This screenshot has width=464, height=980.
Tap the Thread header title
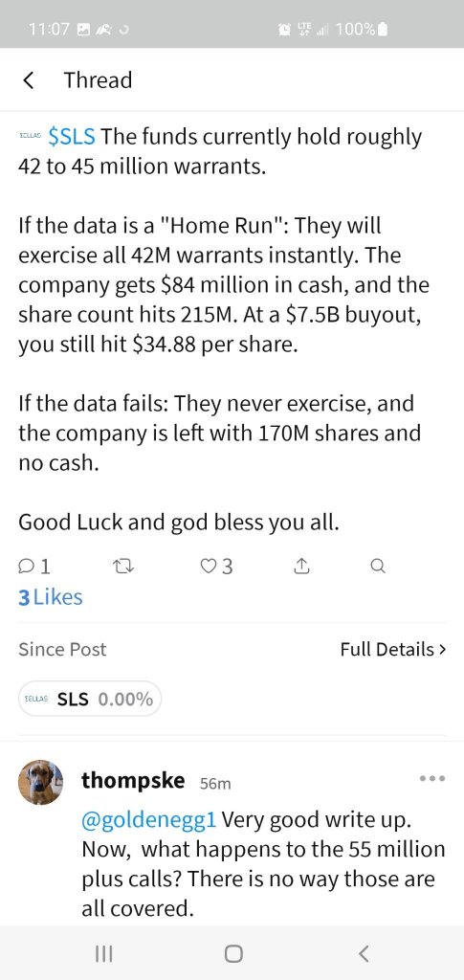pos(98,80)
